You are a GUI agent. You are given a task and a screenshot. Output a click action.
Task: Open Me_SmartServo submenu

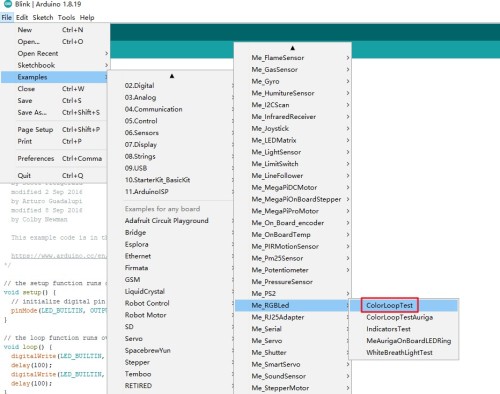click(x=293, y=364)
